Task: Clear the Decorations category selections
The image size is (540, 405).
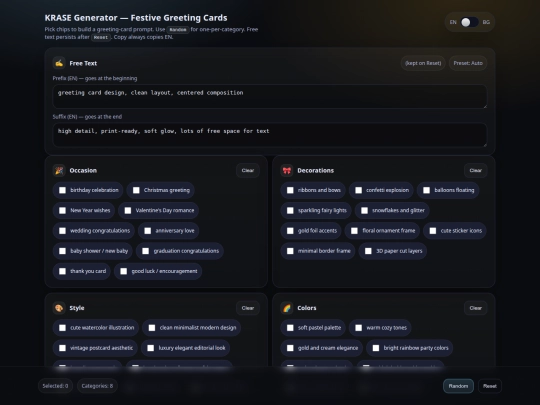Action: (x=475, y=170)
